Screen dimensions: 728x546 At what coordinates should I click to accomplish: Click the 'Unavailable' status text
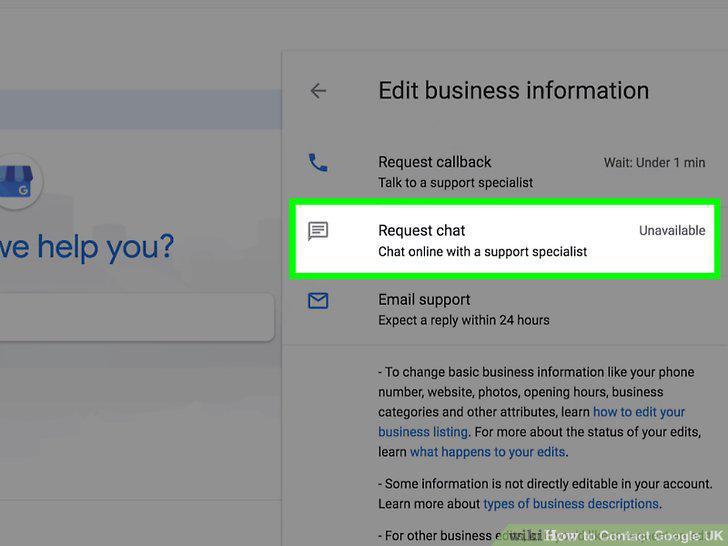(672, 230)
